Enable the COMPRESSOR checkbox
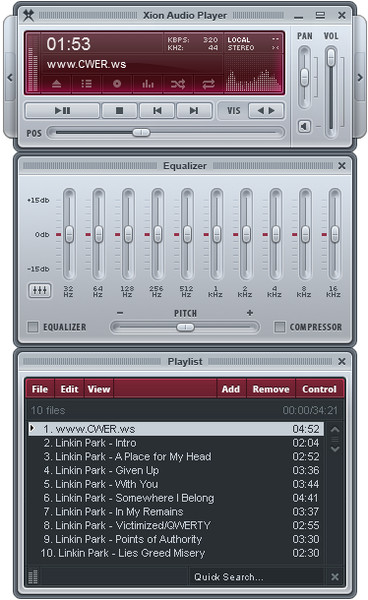The height and width of the screenshot is (600, 368). click(280, 327)
